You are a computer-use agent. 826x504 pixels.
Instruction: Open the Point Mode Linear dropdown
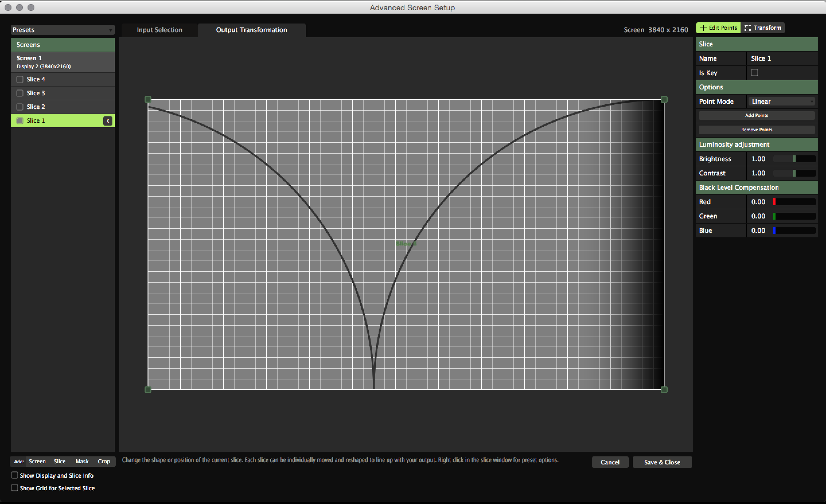coord(782,101)
